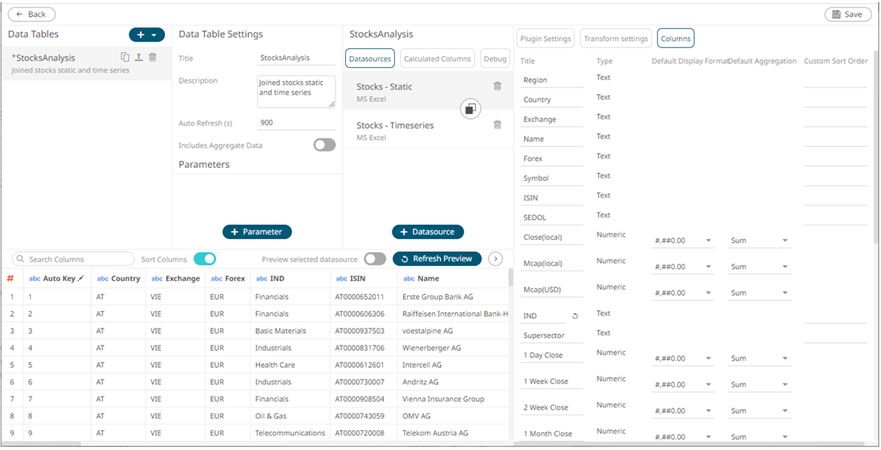Toggle Preview selected datasource on

[375, 259]
